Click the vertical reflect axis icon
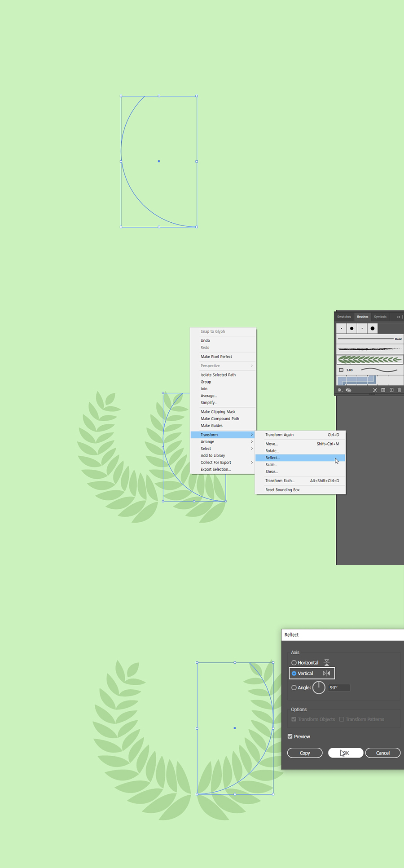 coord(326,673)
